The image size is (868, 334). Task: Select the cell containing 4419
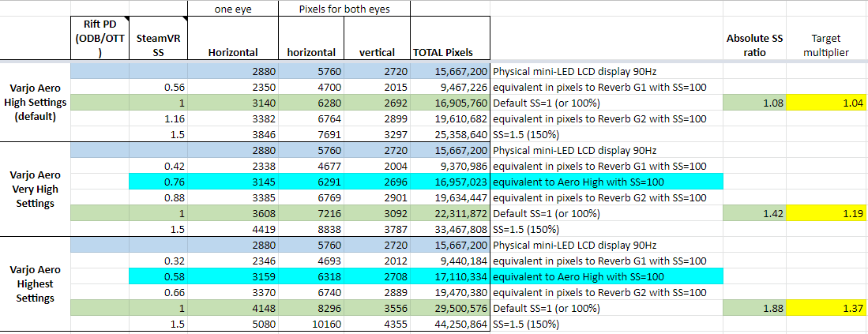point(234,229)
